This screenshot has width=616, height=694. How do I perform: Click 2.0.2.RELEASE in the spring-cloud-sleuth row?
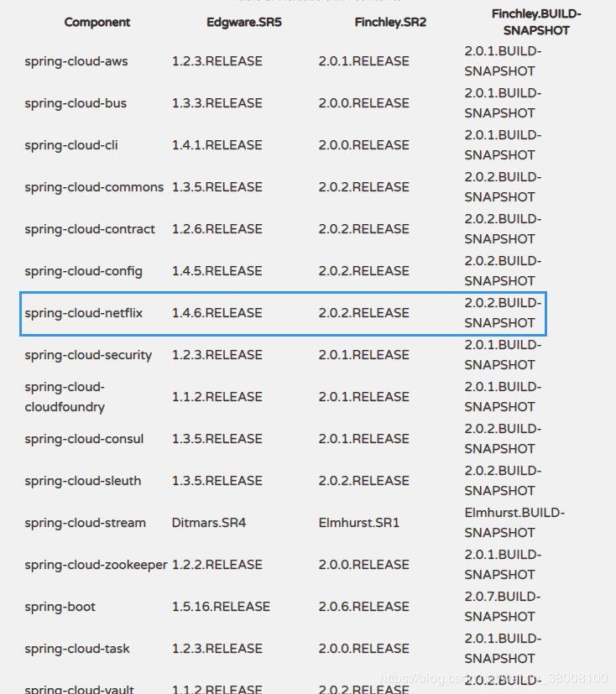tap(363, 481)
